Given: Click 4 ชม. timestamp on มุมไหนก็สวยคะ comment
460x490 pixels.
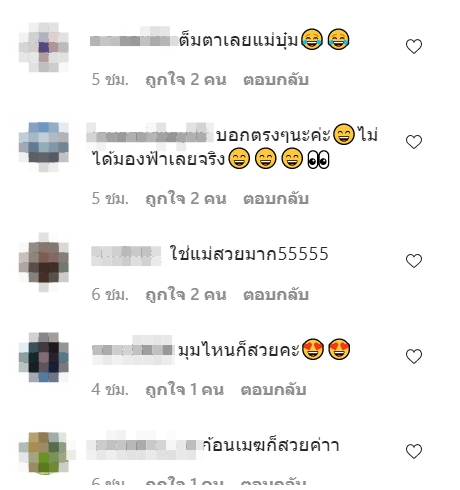Looking at the screenshot, I should pos(110,390).
